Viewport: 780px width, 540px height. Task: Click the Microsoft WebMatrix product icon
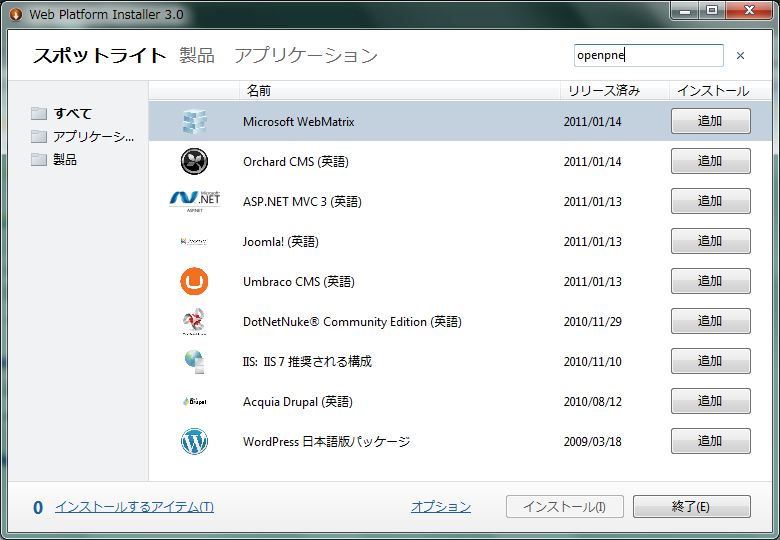pyautogui.click(x=194, y=122)
